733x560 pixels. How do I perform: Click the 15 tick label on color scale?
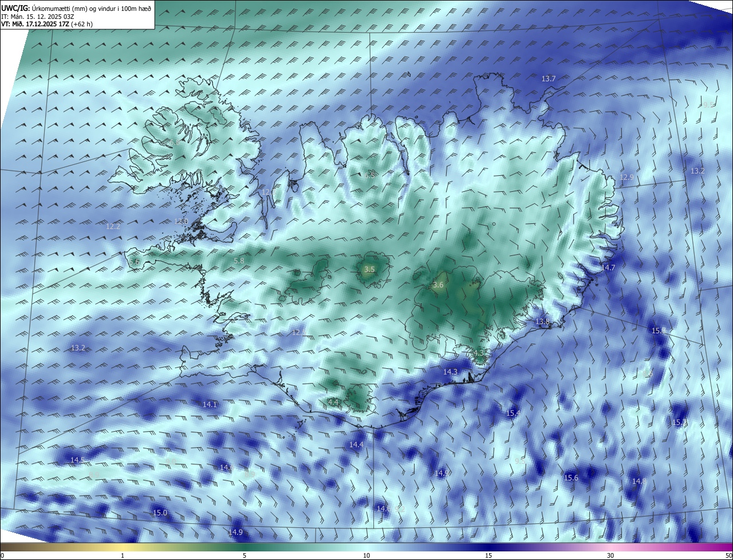click(x=488, y=555)
